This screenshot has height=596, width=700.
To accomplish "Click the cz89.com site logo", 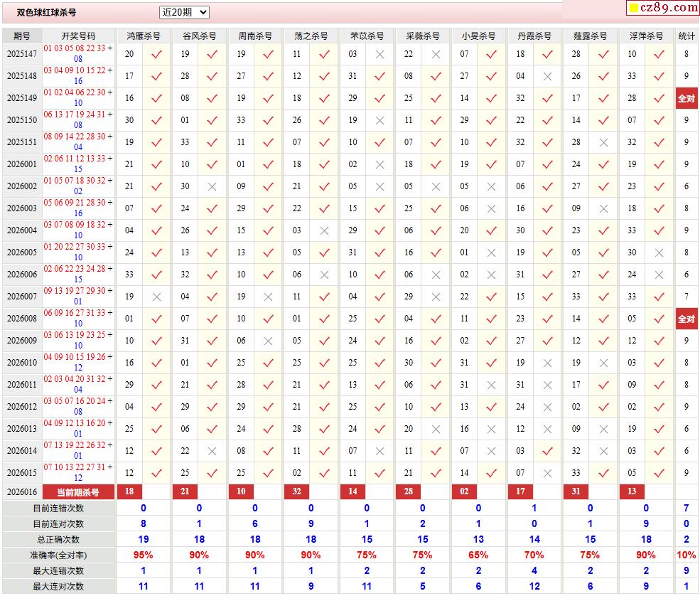I will pos(662,8).
